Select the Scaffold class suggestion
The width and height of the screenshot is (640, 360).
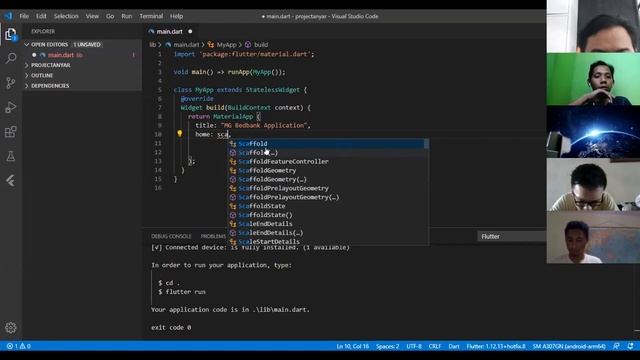(326, 144)
